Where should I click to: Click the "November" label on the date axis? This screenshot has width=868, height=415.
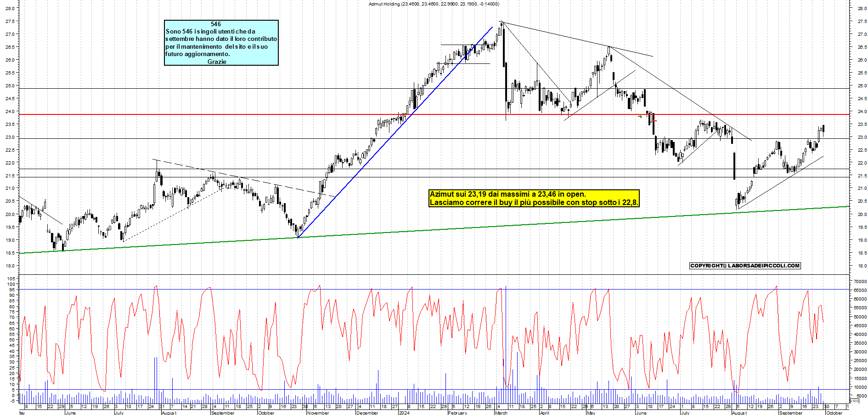318,413
